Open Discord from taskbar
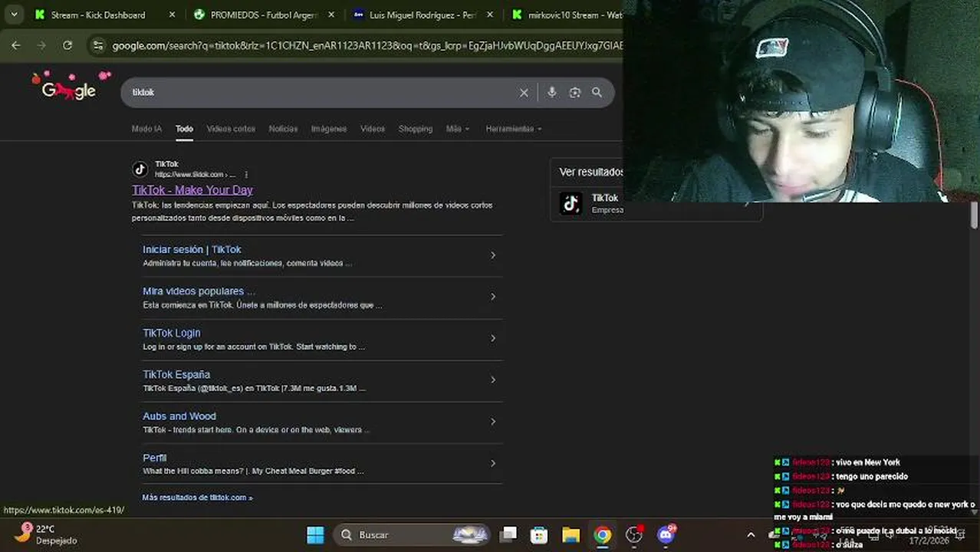Screen dimensions: 980x552 point(666,534)
